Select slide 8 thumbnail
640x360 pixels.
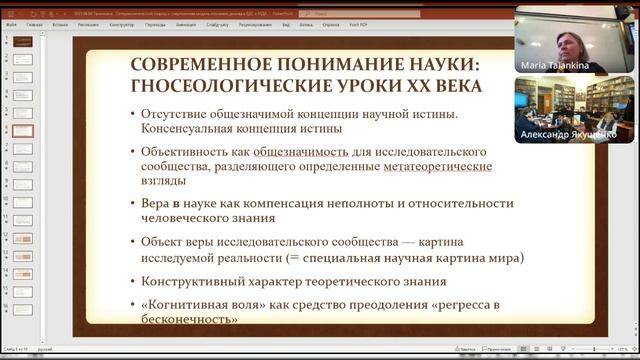[22, 167]
